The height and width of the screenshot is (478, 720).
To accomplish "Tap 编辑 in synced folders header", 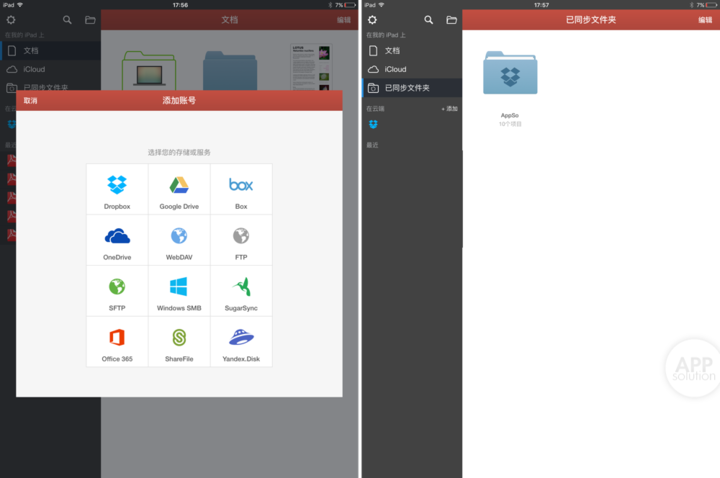I will tap(705, 20).
